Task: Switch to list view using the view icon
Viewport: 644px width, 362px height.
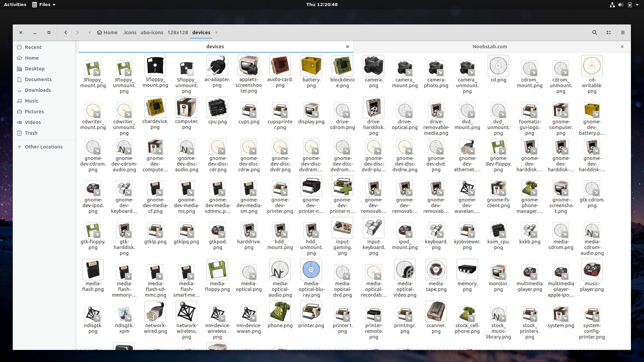Action: pyautogui.click(x=609, y=33)
